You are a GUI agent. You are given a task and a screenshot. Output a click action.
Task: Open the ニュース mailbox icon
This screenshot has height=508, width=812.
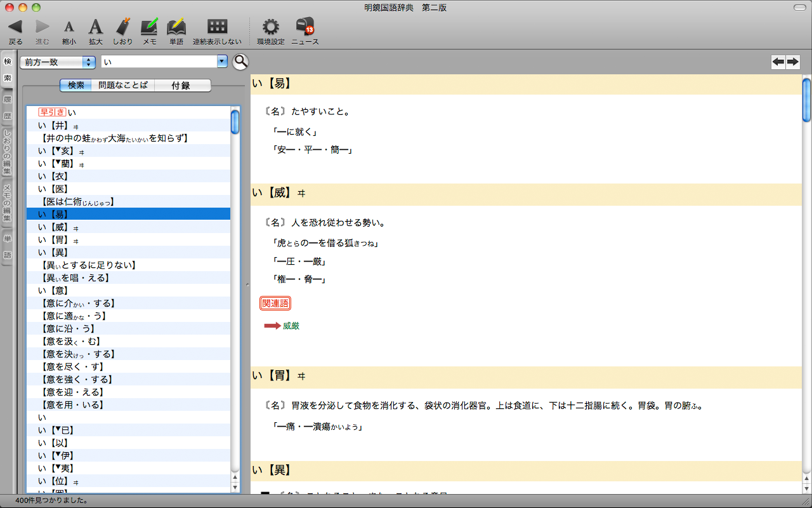304,27
